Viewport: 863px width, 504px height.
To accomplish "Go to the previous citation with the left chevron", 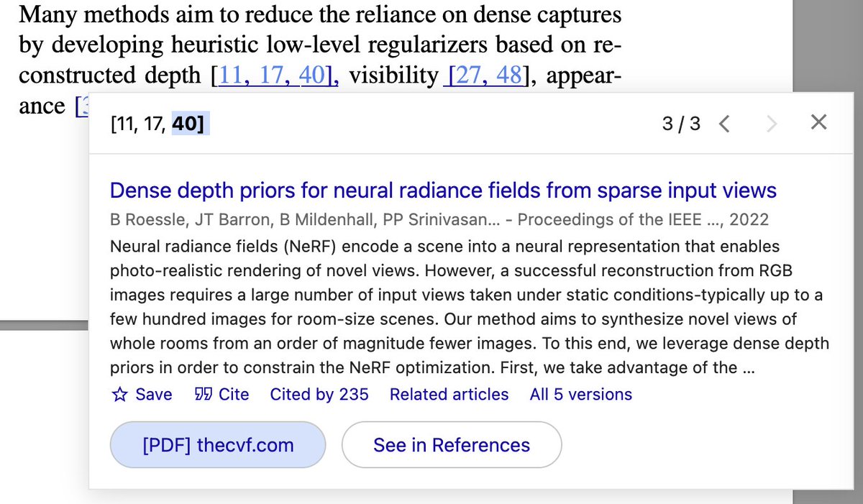I will (x=724, y=124).
